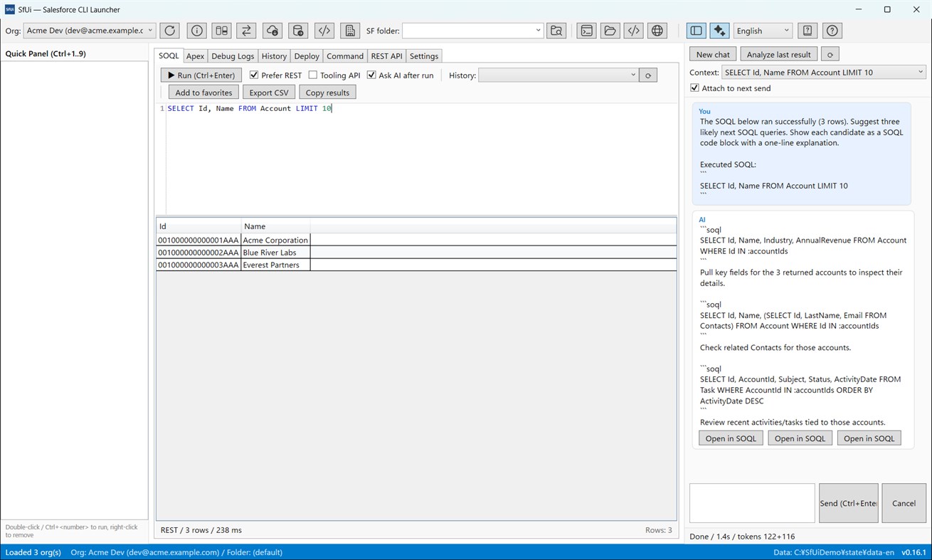Click the cloud icon in the toolbar

tap(272, 31)
